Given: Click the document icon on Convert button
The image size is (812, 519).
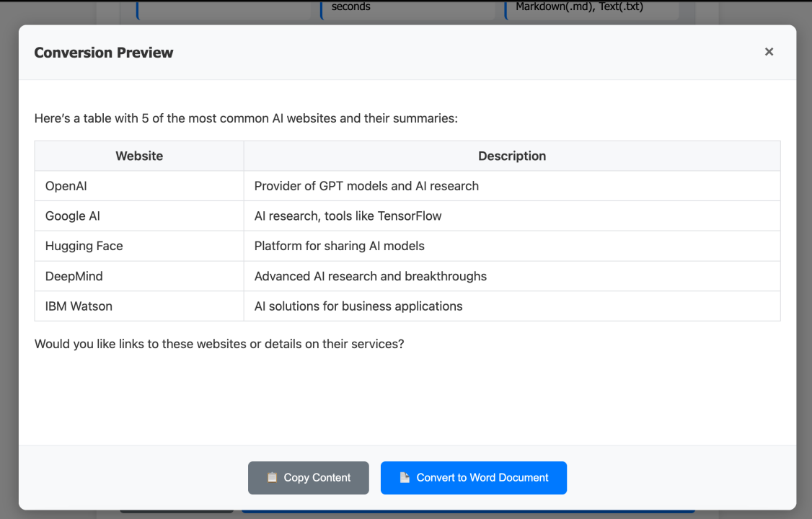Looking at the screenshot, I should pyautogui.click(x=405, y=478).
